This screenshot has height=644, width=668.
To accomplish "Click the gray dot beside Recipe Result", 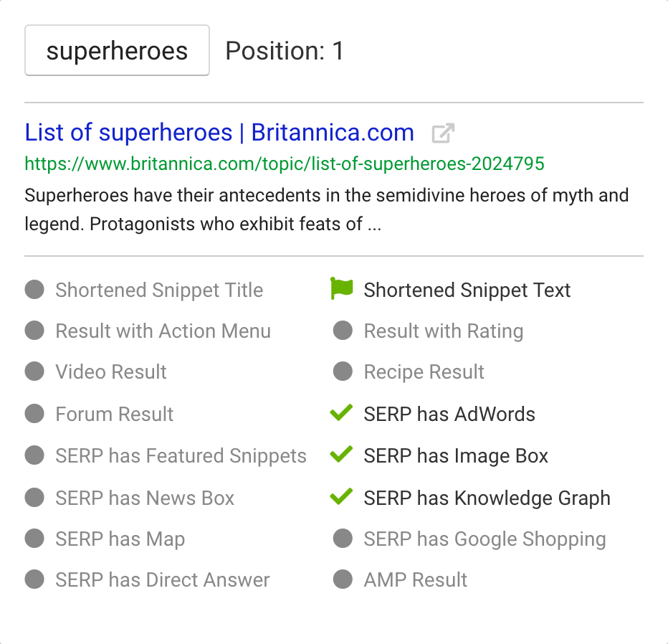I will click(343, 371).
